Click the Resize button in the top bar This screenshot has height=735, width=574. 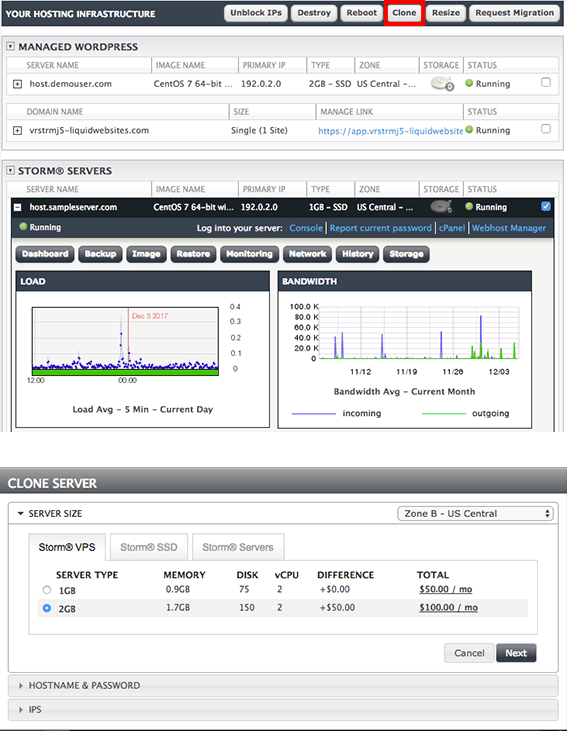pos(446,13)
